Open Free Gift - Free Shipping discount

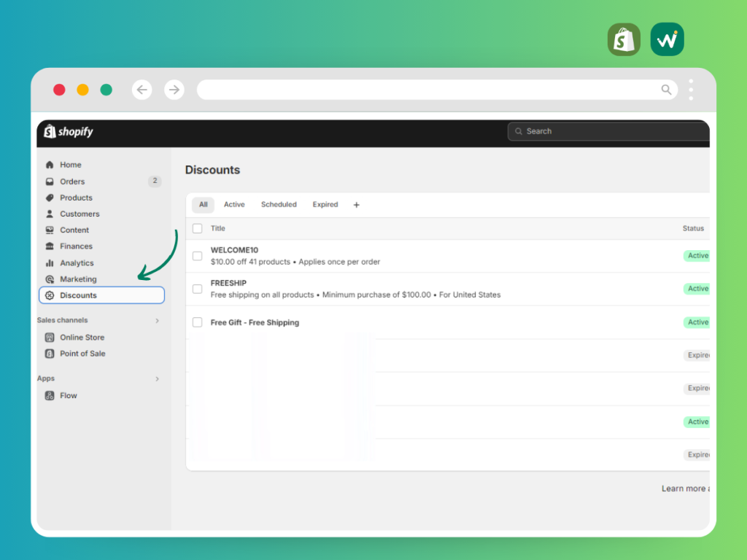pos(255,322)
